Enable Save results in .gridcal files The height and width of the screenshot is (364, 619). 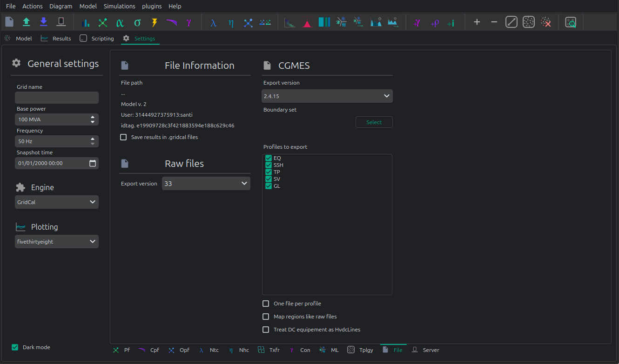[x=123, y=137]
